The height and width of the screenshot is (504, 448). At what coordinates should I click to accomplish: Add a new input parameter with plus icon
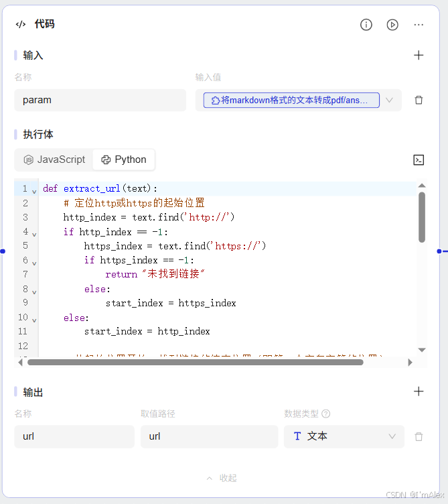pos(418,55)
